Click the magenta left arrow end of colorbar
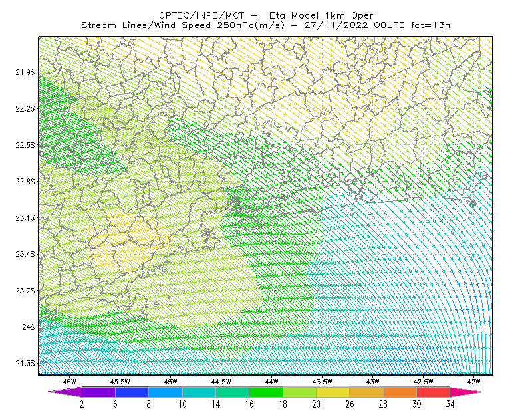Image resolution: width=532 pixels, height=411 pixels. coord(65,392)
